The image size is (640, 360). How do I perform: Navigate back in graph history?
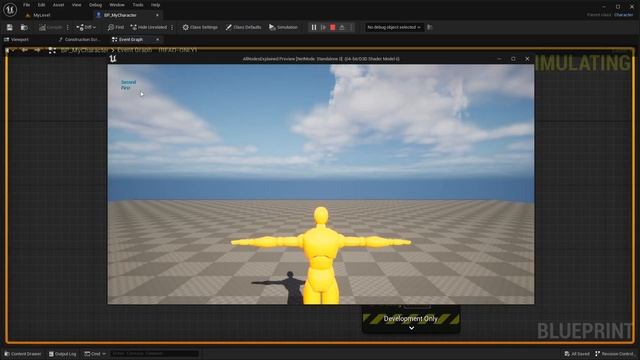24,50
